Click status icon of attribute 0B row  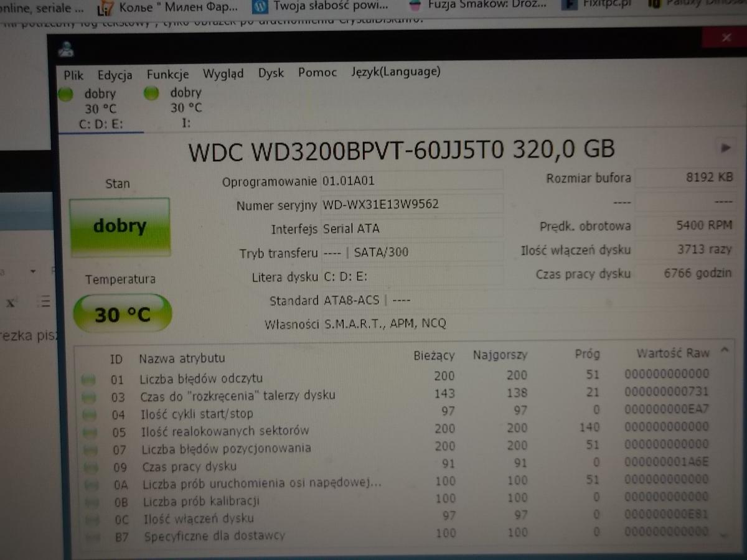point(92,502)
